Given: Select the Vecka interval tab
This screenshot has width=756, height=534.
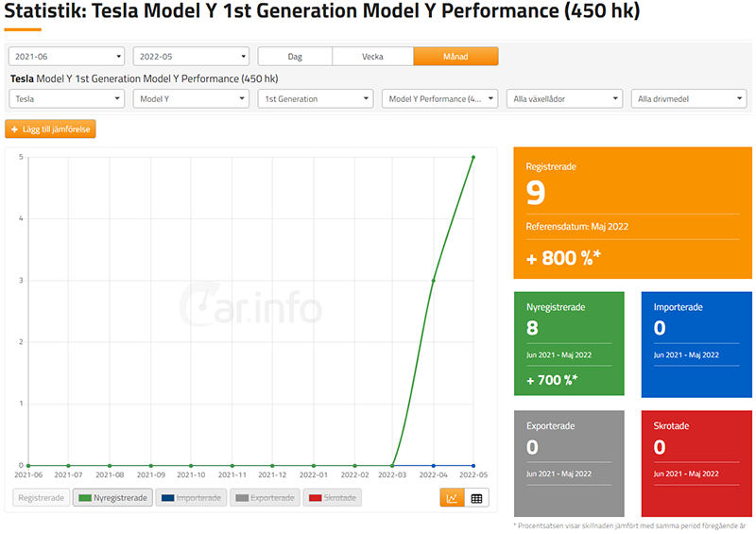Looking at the screenshot, I should (372, 57).
